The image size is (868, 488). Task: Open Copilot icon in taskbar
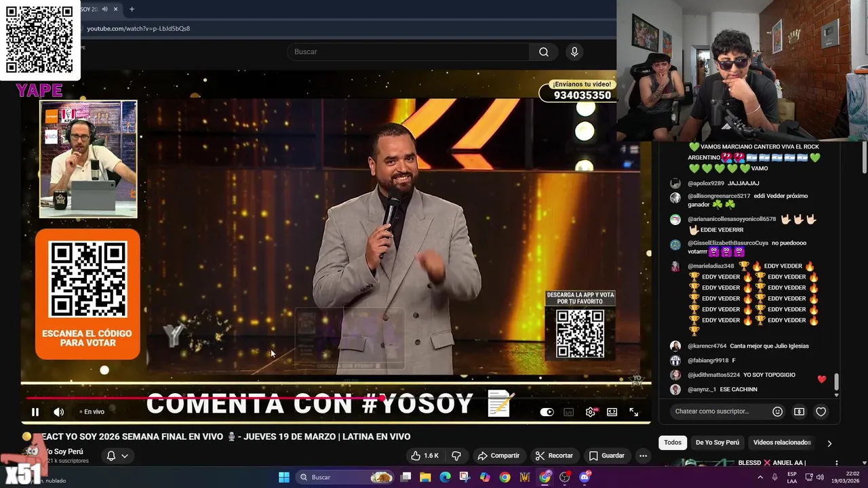pos(485,477)
